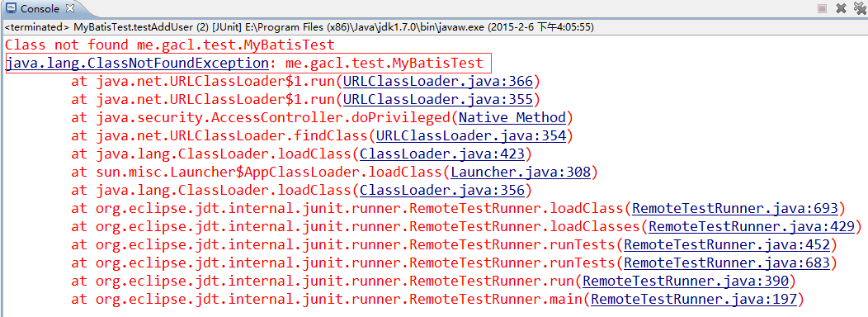Open the ClassLoader.java:356 link
Viewport: 868px width, 317px height.
coord(441,190)
